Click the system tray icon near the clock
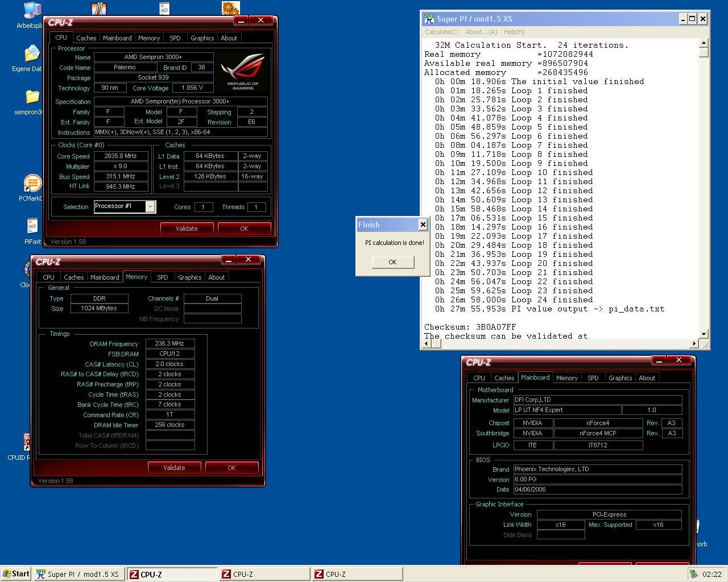 point(693,574)
